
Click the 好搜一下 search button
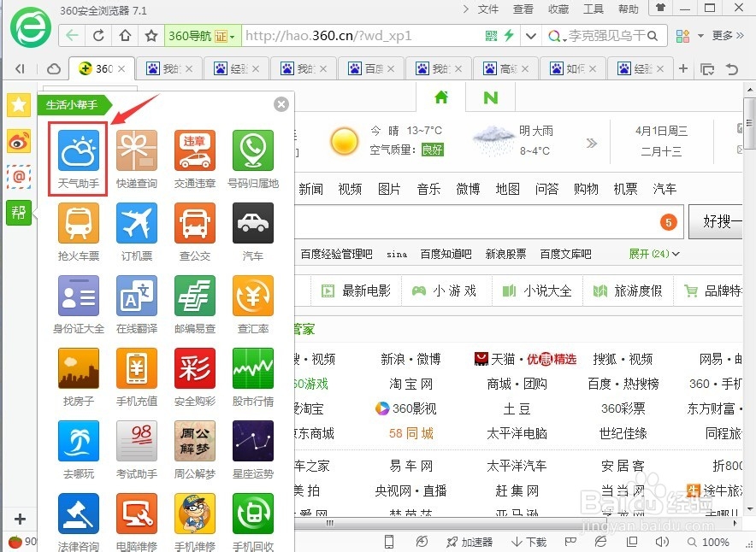coord(716,221)
